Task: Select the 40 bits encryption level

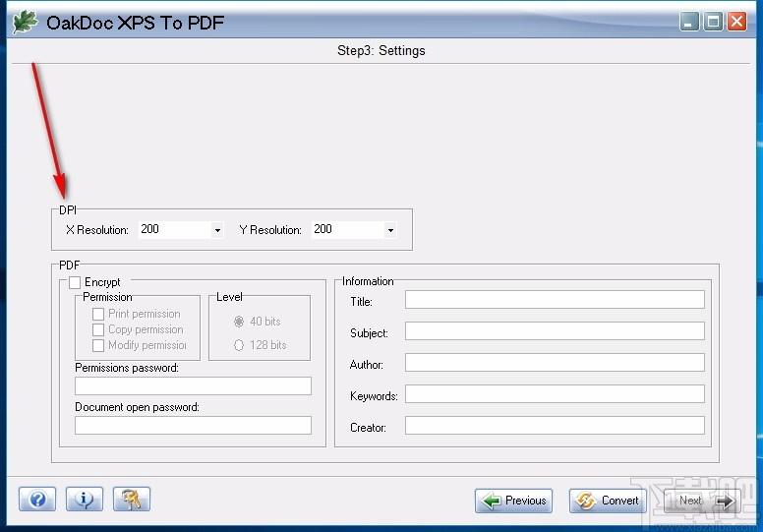Action: (x=238, y=322)
